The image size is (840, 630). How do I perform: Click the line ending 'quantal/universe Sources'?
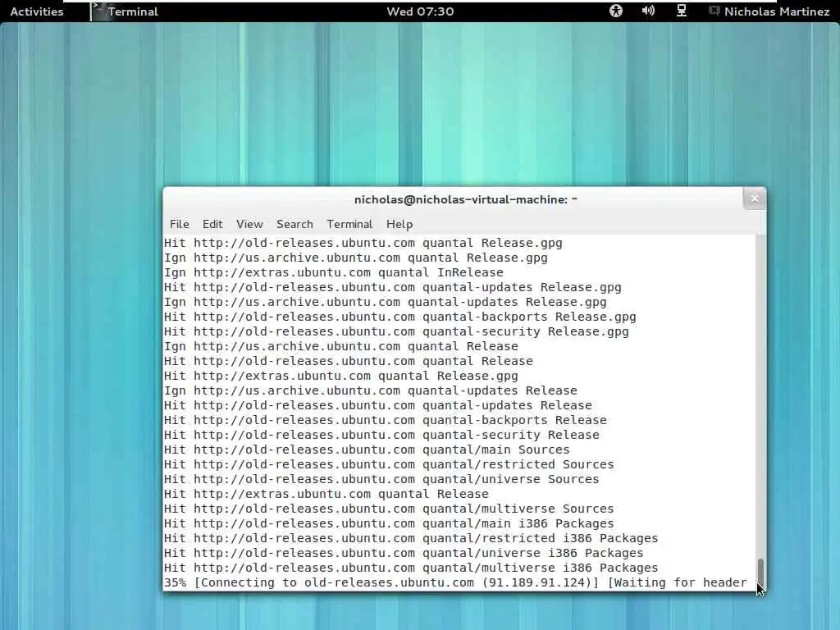click(381, 479)
